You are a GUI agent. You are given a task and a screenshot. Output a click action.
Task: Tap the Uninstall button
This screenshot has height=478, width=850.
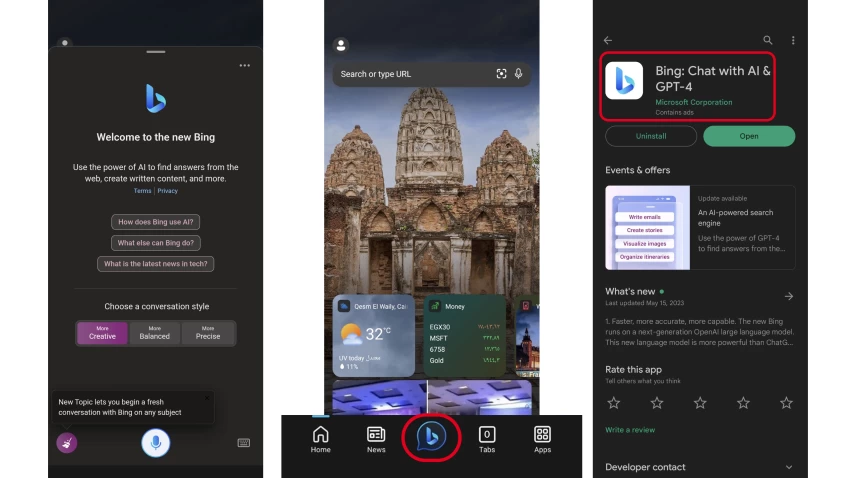coord(651,136)
